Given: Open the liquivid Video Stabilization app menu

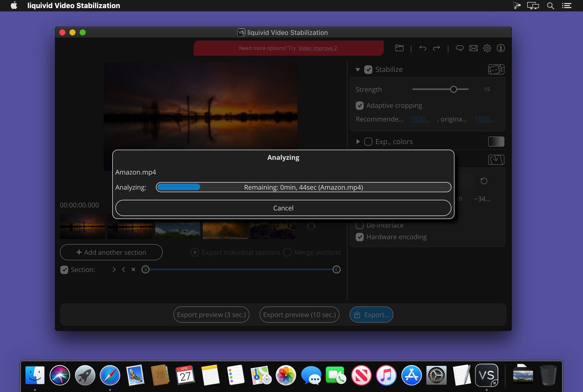Looking at the screenshot, I should (x=74, y=6).
